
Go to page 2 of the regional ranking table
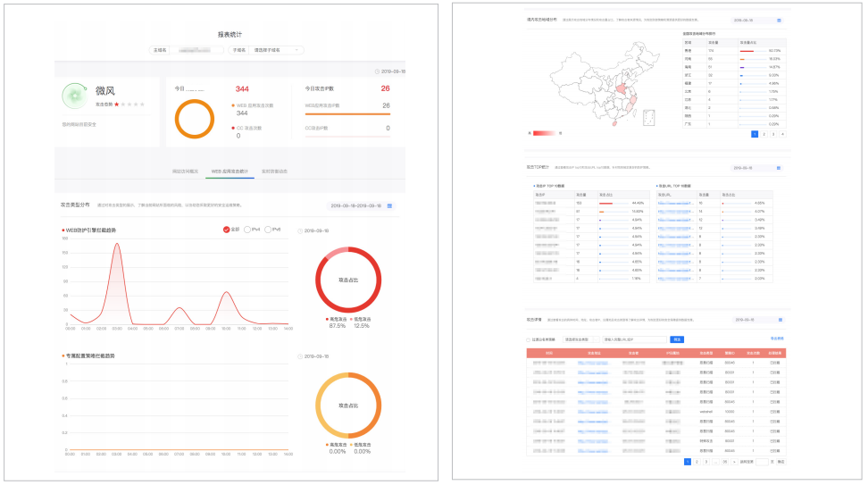[x=764, y=134]
